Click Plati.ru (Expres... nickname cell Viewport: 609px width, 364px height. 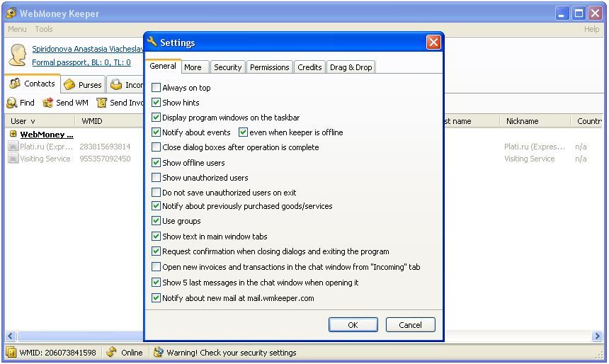534,147
